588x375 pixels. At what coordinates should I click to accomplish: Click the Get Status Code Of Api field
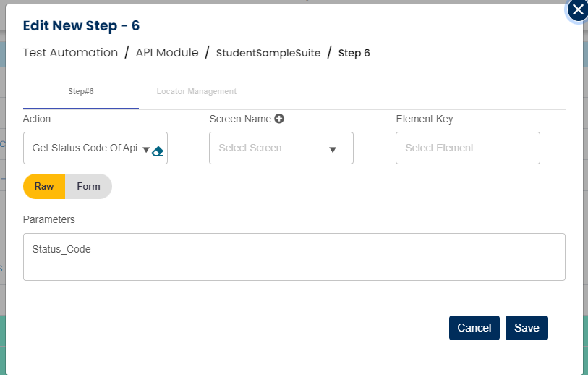pos(84,148)
